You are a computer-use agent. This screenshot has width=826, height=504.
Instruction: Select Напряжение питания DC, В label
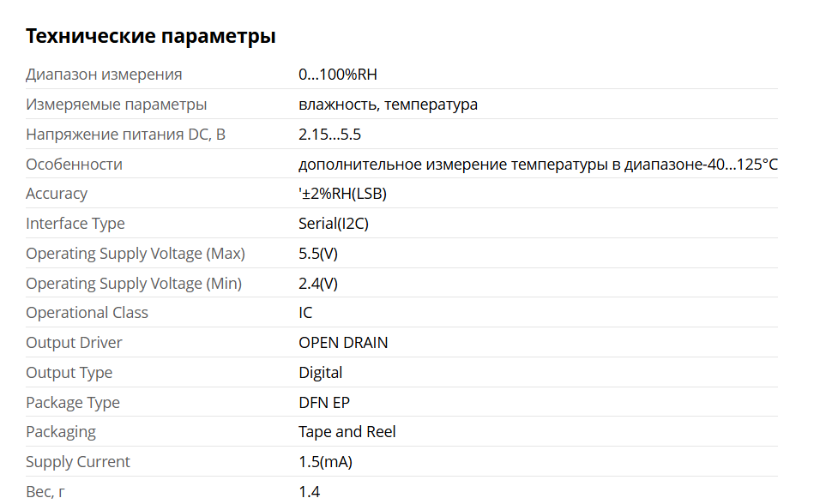coord(125,135)
